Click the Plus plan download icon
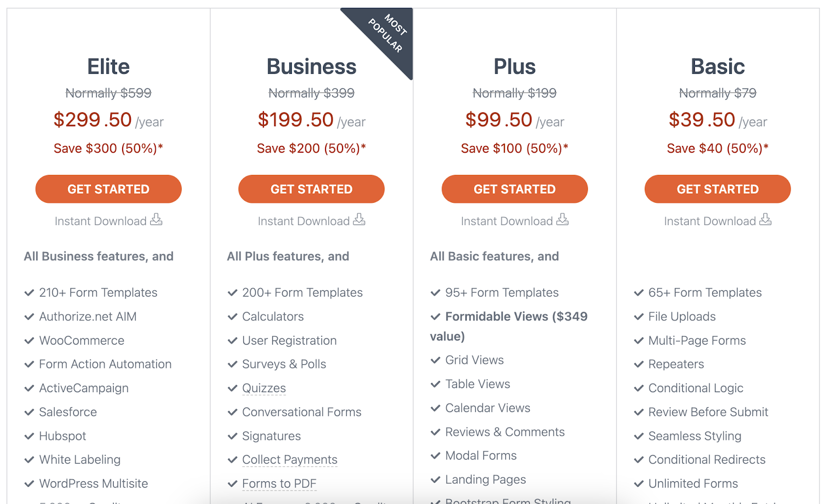The width and height of the screenshot is (828, 504). (563, 220)
